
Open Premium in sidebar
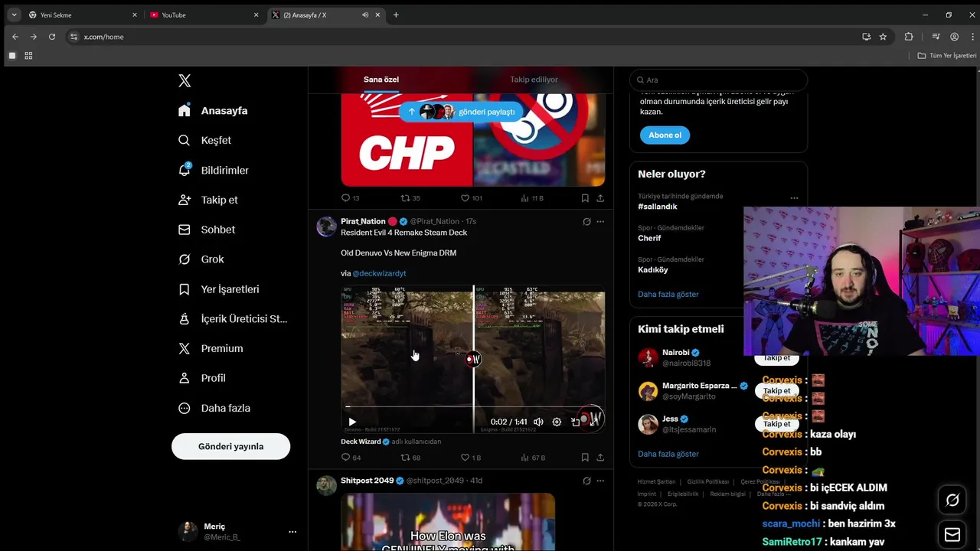coord(211,348)
